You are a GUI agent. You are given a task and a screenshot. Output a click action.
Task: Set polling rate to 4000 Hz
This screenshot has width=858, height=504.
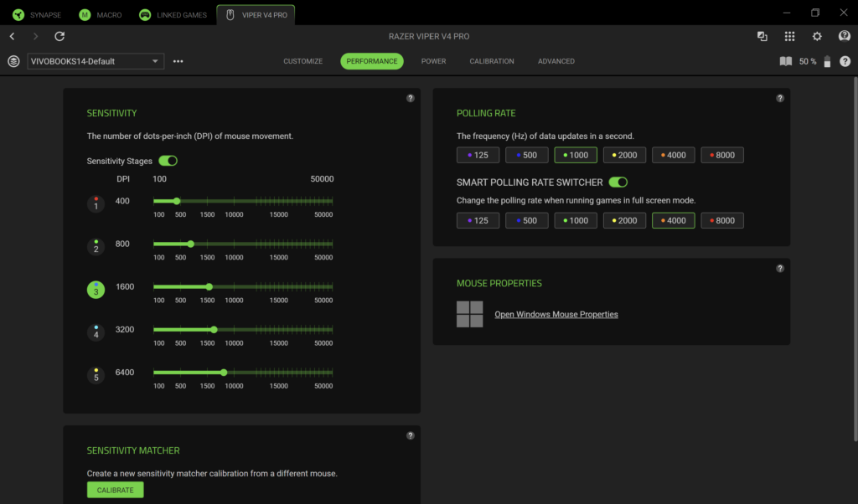coord(673,155)
